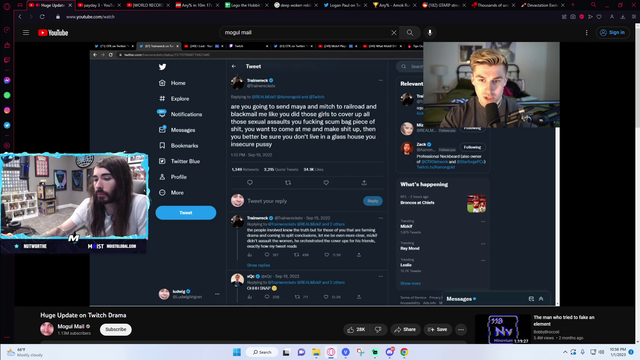The width and height of the screenshot is (640, 360).
Task: Subscribe to Mogul Mail
Action: point(116,329)
